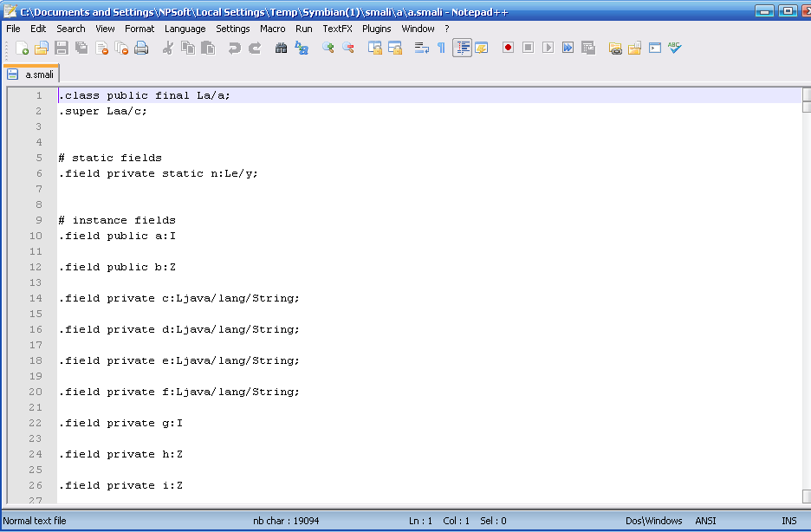Open the File menu
The height and width of the screenshot is (532, 811).
14,29
